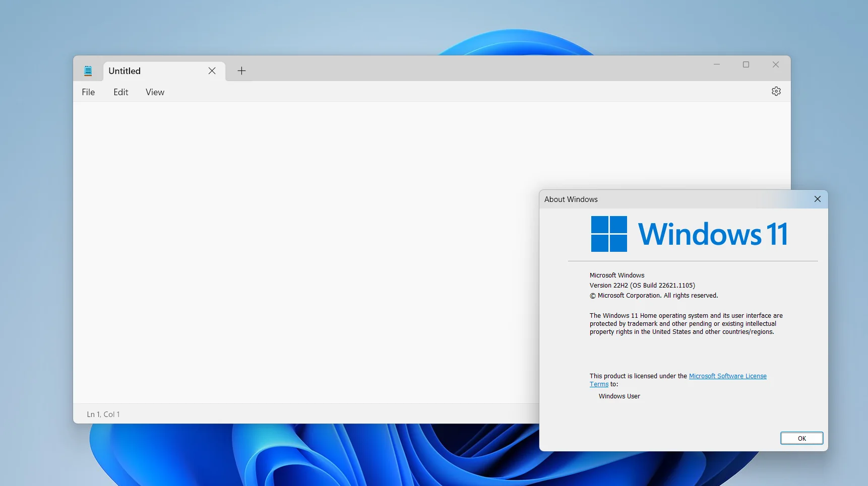
Task: Close the About Windows dialog
Action: pyautogui.click(x=818, y=199)
